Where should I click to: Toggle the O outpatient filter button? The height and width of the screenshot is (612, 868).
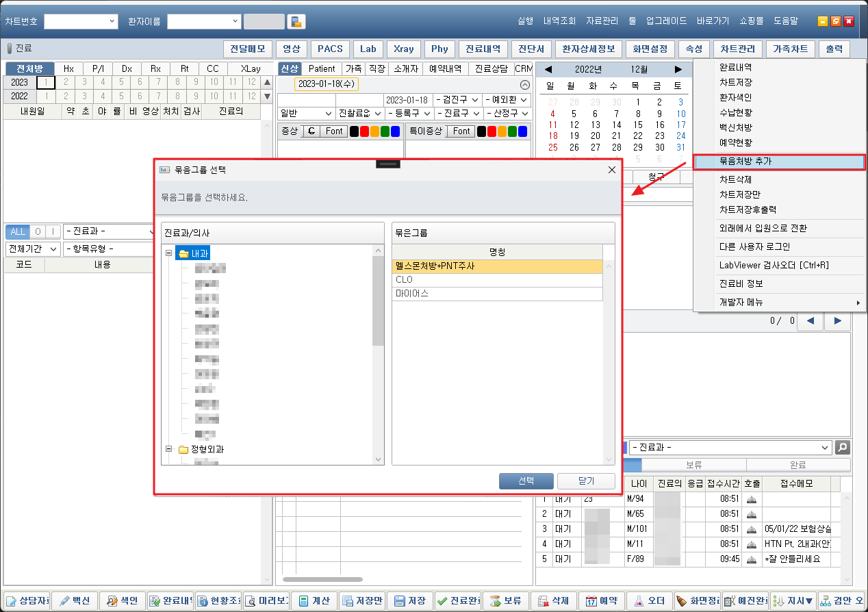click(x=38, y=231)
